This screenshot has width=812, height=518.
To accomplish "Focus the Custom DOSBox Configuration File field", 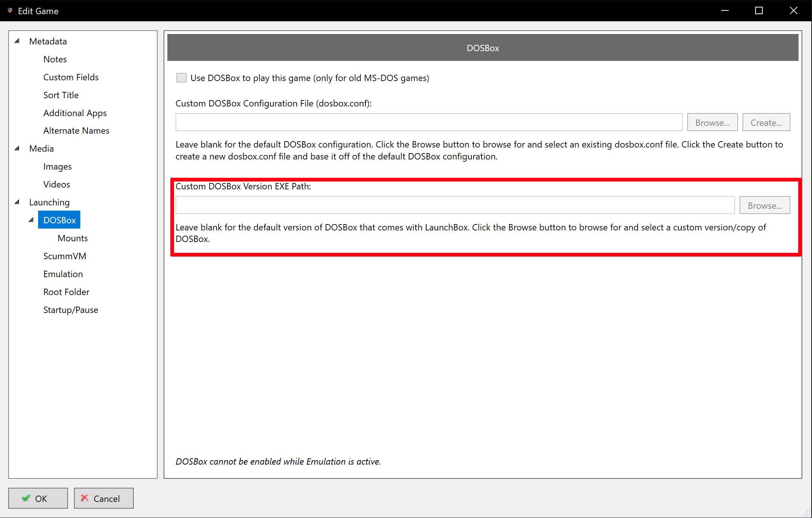I will (x=429, y=122).
